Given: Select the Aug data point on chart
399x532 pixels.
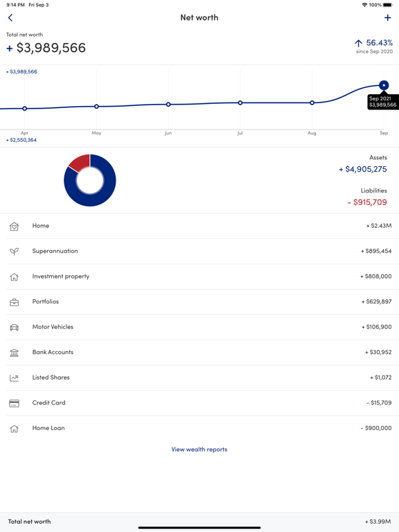Looking at the screenshot, I should pyautogui.click(x=312, y=103).
